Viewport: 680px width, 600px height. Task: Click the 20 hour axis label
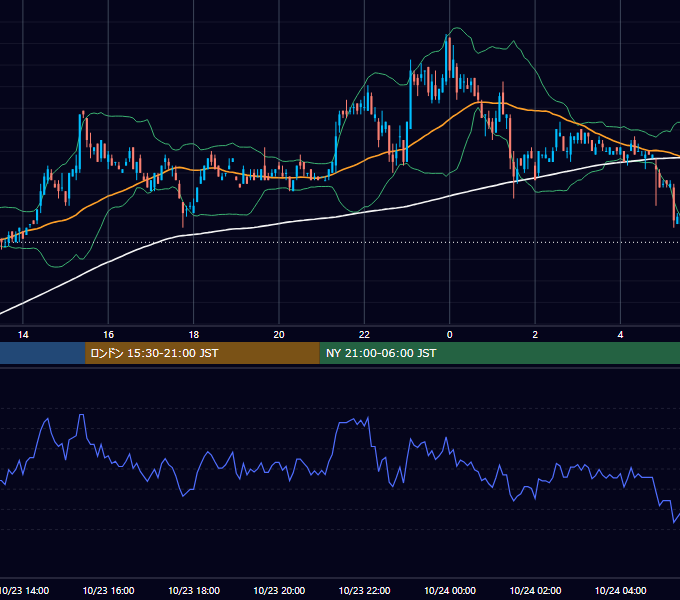[279, 335]
